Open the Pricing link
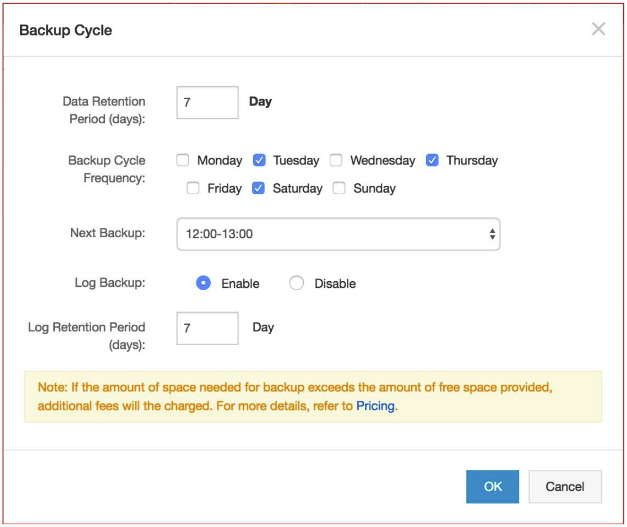The image size is (627, 527). (x=376, y=407)
